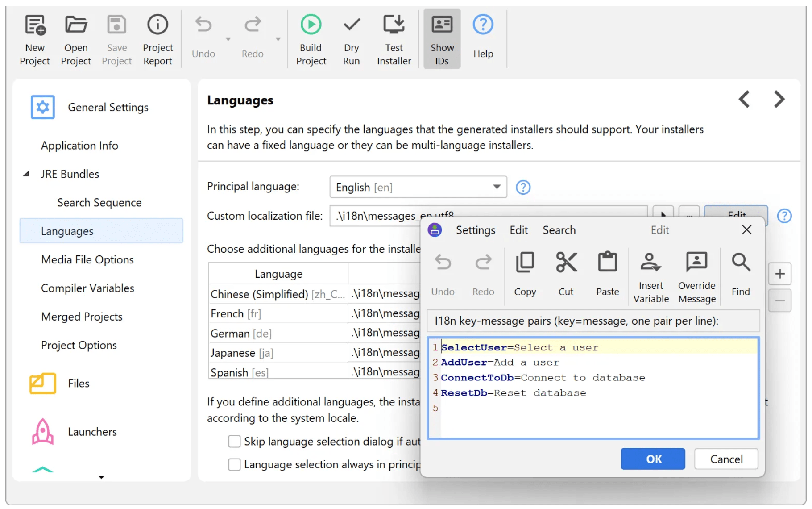Run the Test Installer
The image size is (812, 509).
394,39
